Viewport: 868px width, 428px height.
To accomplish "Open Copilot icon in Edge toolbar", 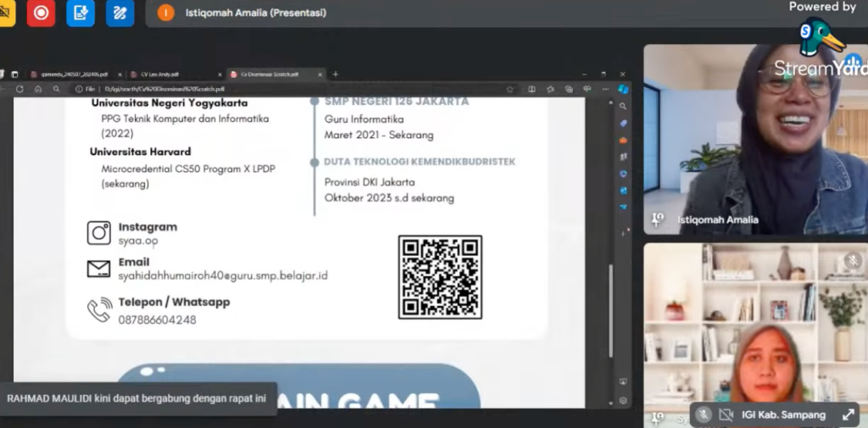I will (623, 89).
